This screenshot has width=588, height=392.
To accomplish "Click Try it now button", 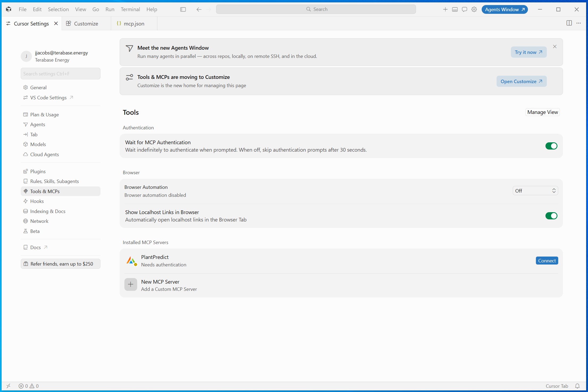I will click(x=528, y=52).
